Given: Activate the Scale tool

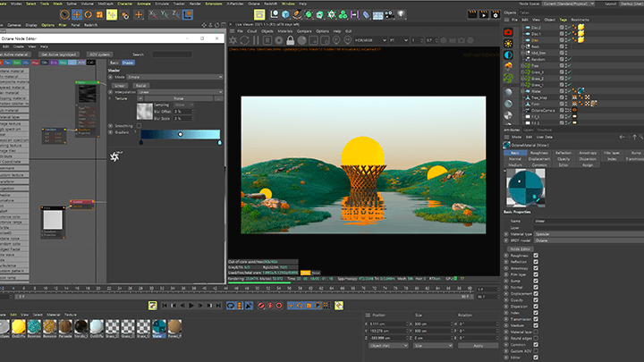Looking at the screenshot, I should click(100, 15).
